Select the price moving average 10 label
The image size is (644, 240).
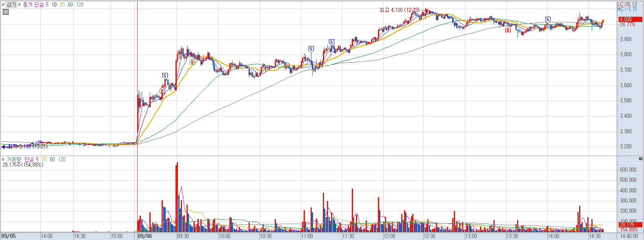pyautogui.click(x=54, y=4)
